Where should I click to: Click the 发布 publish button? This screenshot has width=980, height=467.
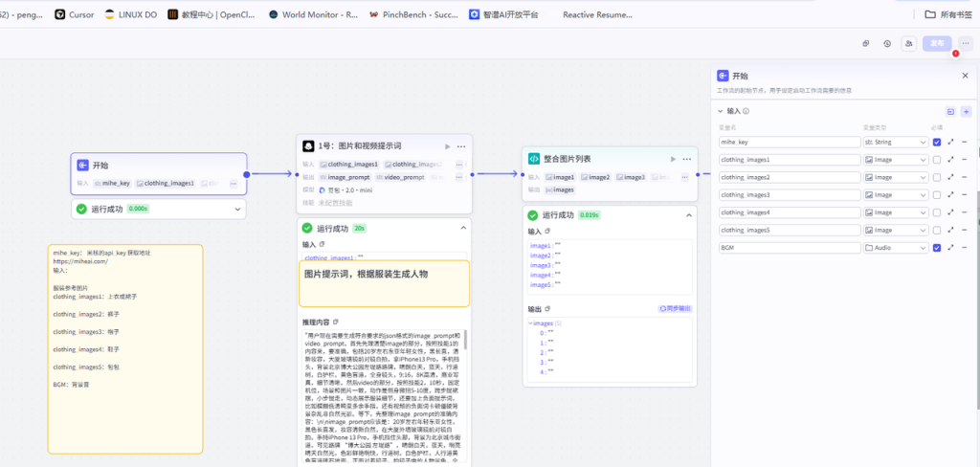point(937,44)
